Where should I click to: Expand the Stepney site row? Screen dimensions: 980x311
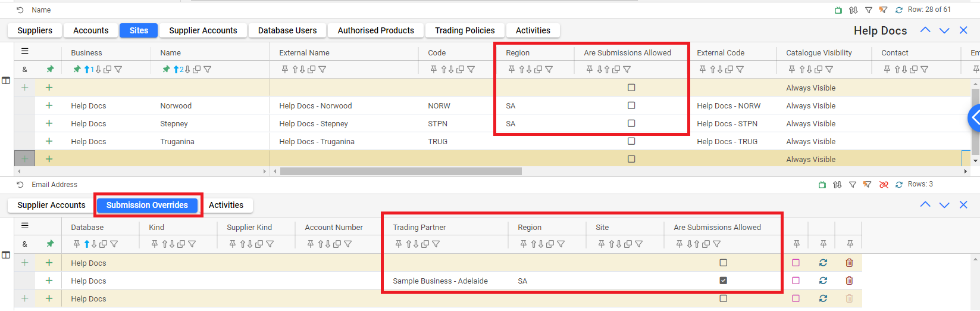[49, 123]
